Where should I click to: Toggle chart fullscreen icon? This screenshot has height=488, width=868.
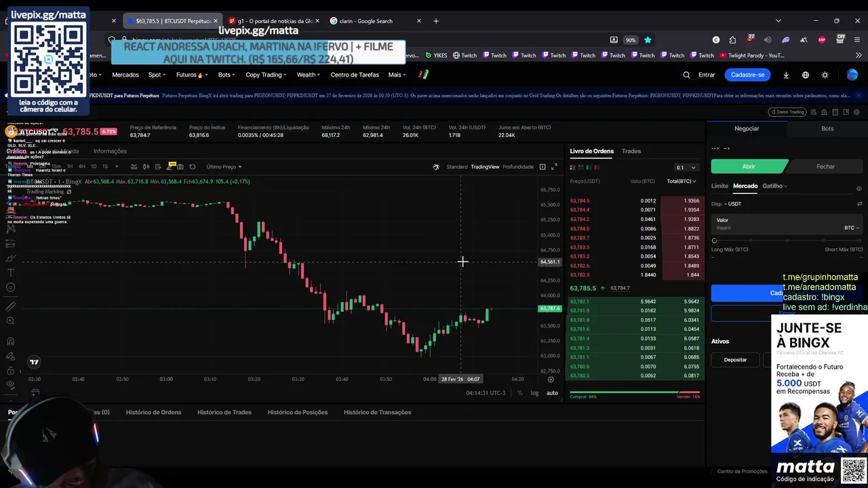click(554, 167)
